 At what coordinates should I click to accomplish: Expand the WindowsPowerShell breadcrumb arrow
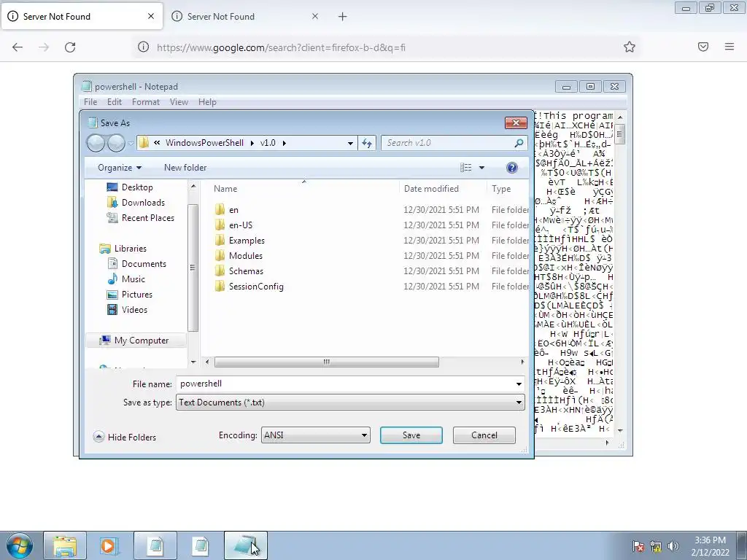[252, 143]
